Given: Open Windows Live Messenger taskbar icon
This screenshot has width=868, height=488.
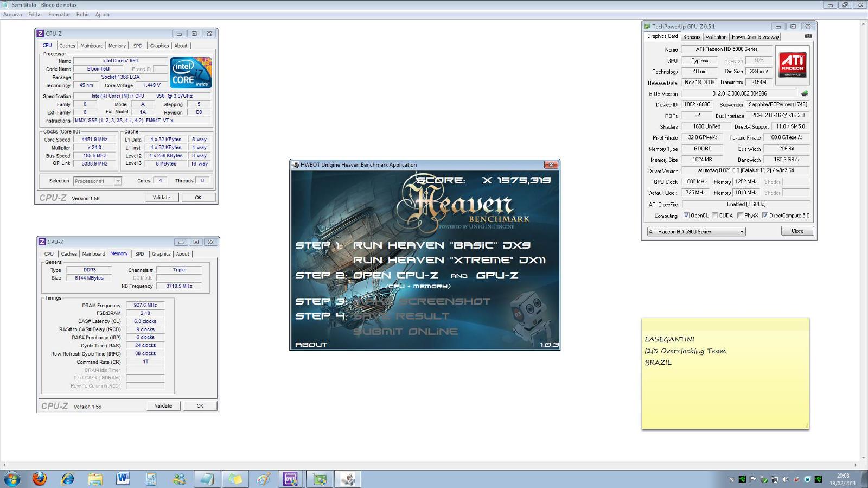Looking at the screenshot, I should [179, 479].
